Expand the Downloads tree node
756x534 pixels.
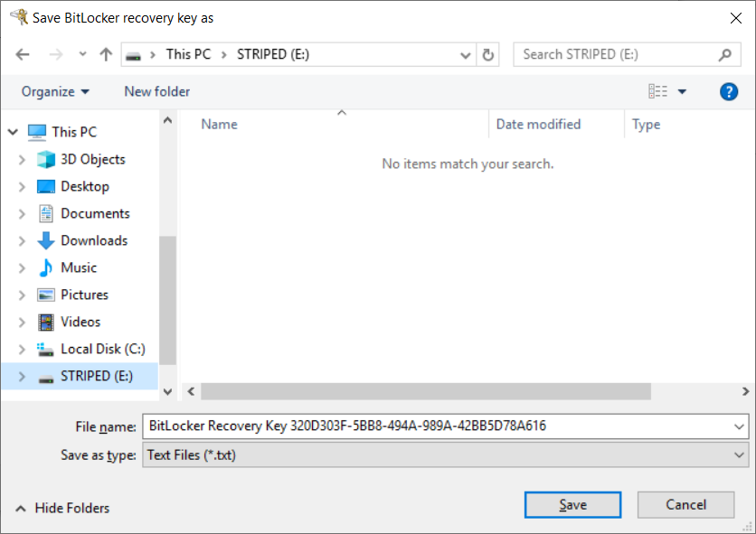(x=22, y=240)
